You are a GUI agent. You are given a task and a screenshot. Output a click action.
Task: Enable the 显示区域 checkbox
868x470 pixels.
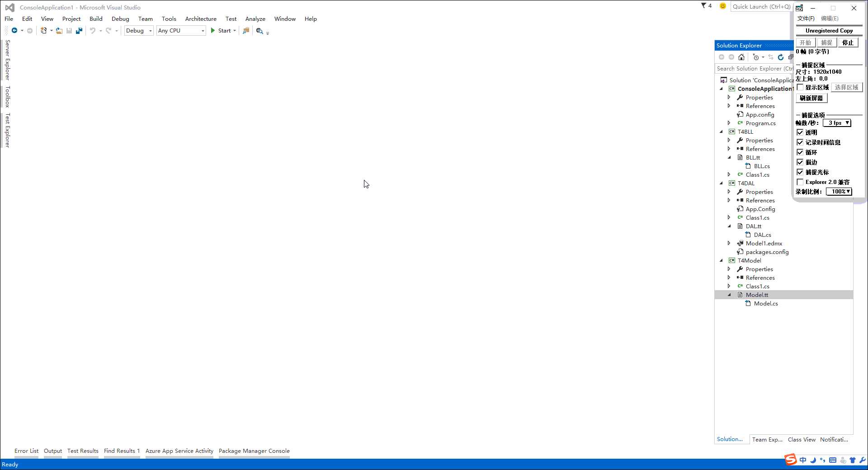800,87
